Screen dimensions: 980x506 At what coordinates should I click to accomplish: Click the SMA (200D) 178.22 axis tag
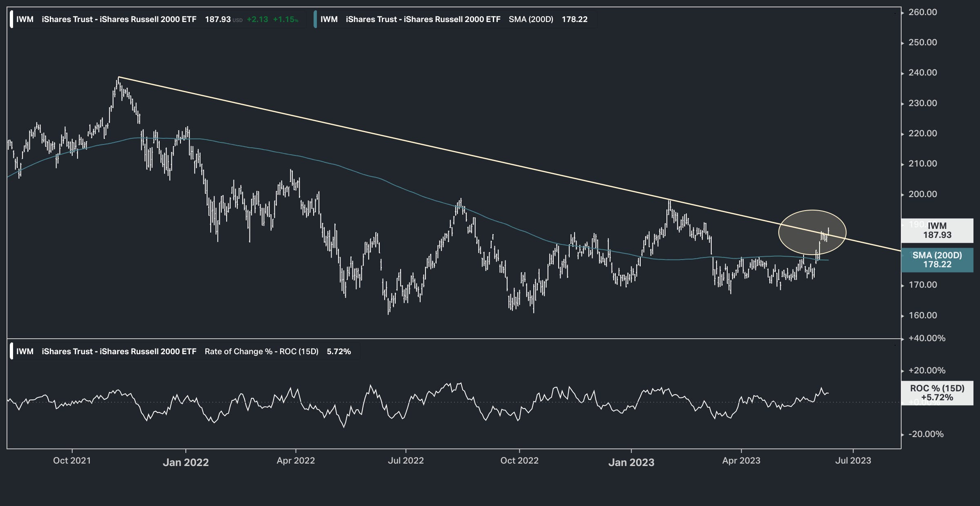937,260
